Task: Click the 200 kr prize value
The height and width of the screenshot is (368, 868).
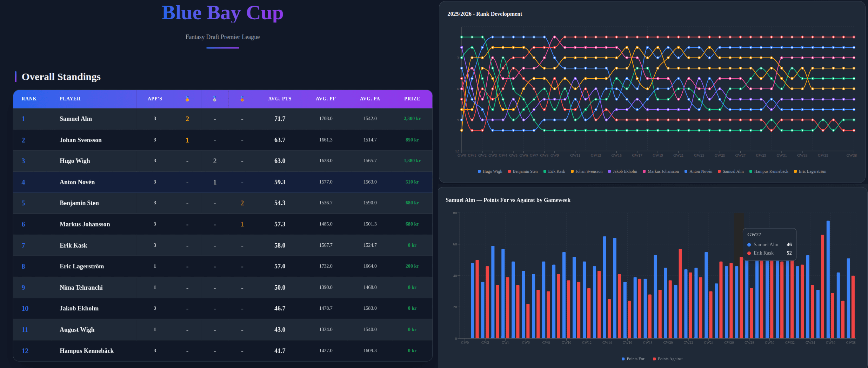Action: (412, 266)
